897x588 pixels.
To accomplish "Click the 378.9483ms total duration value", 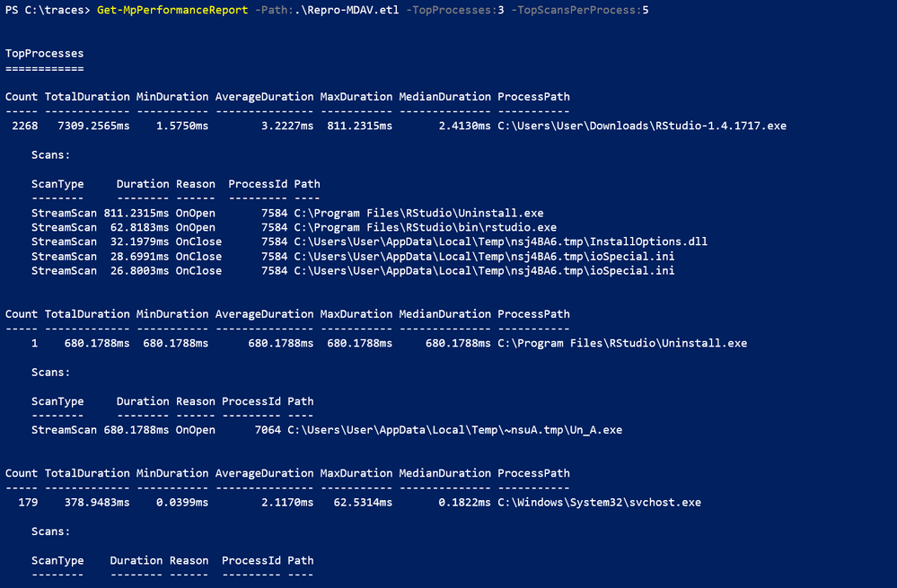I will (x=97, y=503).
